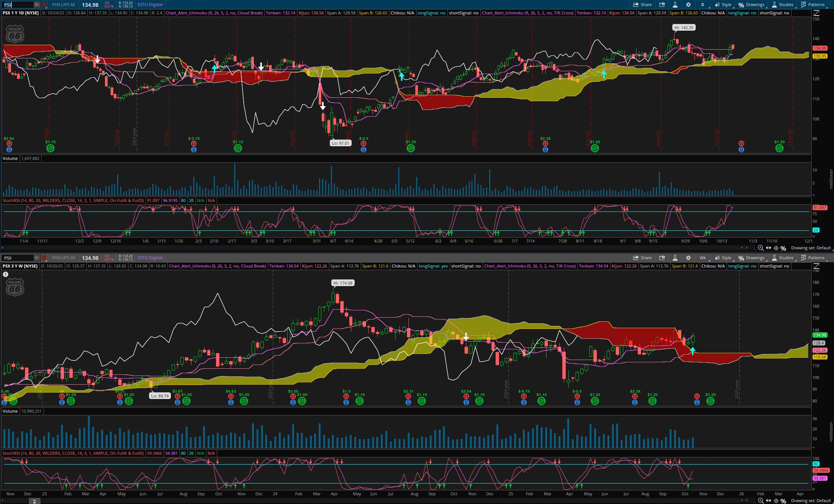Image resolution: width=834 pixels, height=504 pixels.
Task: Click the zoom-in magnifier icon below the top chart
Action: (x=760, y=248)
